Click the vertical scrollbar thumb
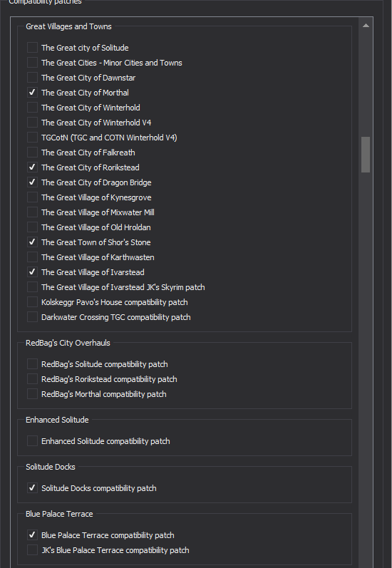 (366, 155)
